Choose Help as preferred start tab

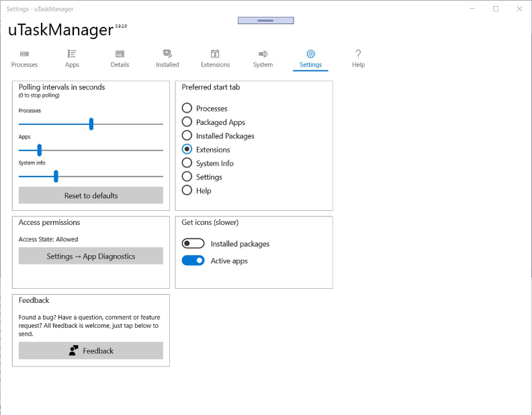coord(187,190)
